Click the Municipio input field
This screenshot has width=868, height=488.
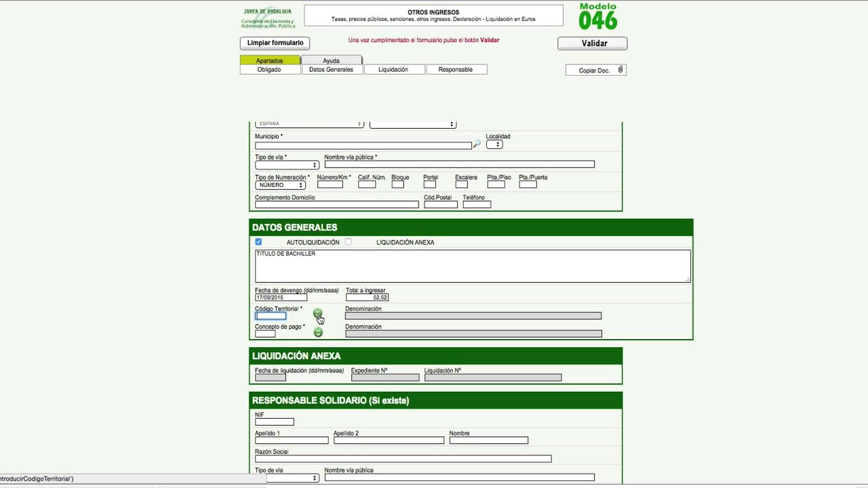(363, 146)
